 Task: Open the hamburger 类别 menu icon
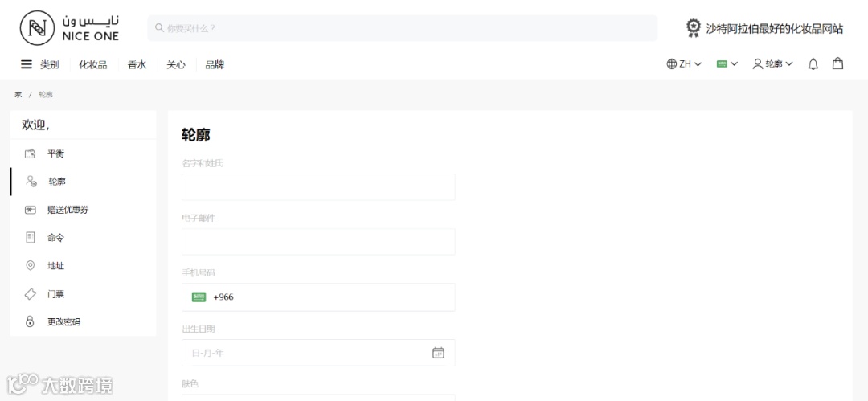27,64
